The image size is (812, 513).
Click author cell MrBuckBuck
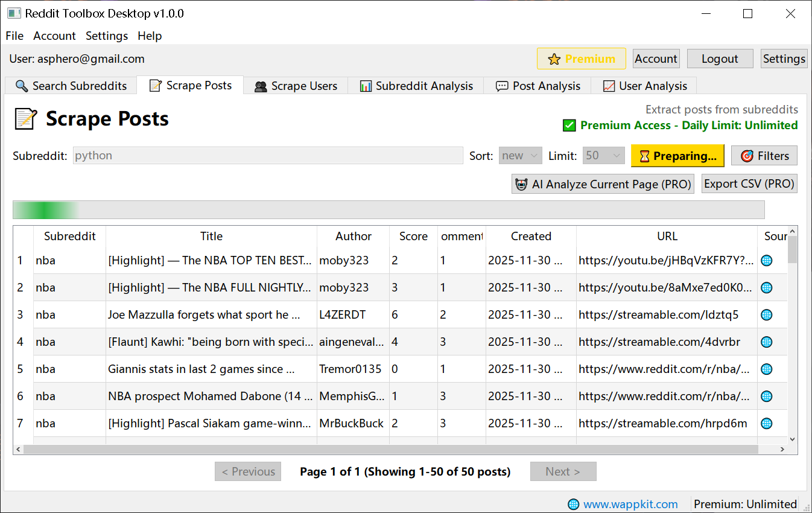click(354, 423)
